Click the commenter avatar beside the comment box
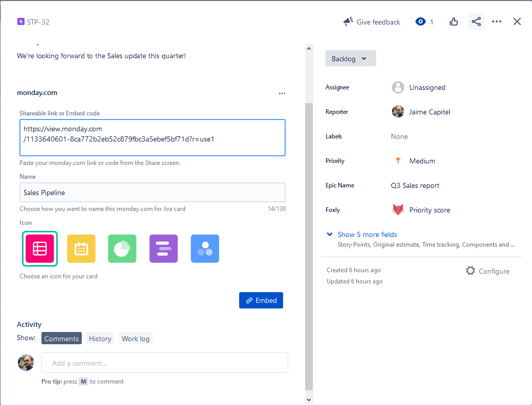532x405 pixels. (26, 363)
